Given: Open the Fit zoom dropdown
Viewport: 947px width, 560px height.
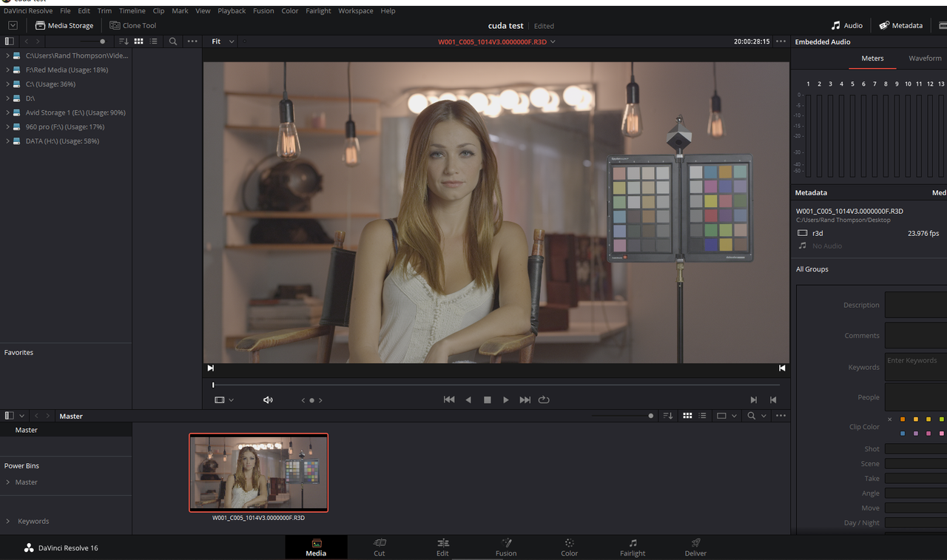Looking at the screenshot, I should [x=223, y=41].
